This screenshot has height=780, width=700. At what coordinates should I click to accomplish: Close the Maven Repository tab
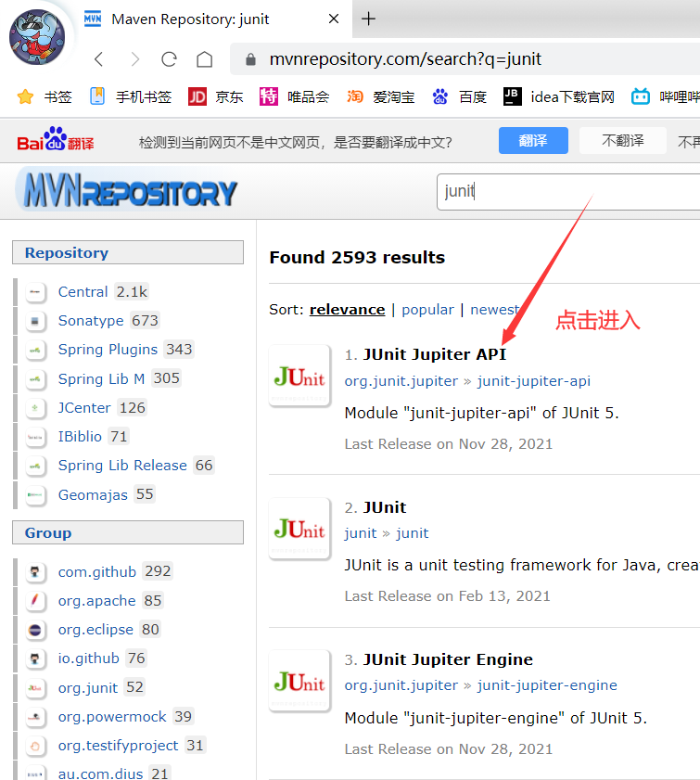click(334, 19)
